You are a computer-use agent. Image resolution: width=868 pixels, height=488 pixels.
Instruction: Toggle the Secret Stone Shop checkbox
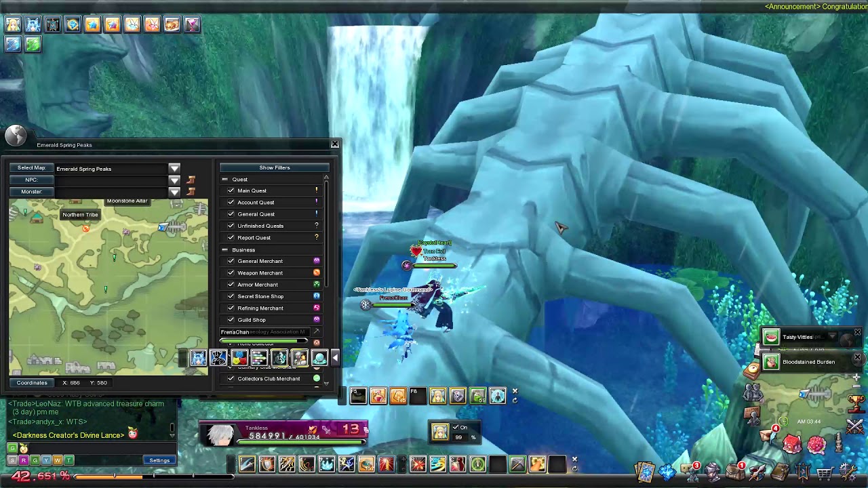coord(231,296)
